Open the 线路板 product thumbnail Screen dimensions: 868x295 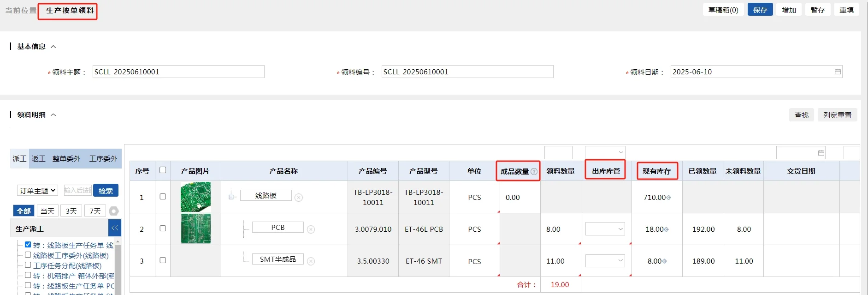coord(195,197)
